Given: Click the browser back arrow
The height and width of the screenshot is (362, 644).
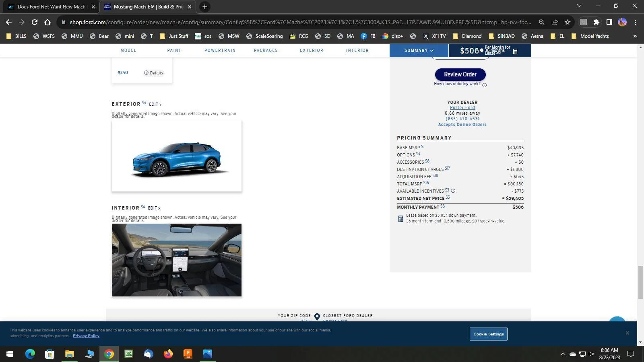Looking at the screenshot, I should (x=9, y=23).
